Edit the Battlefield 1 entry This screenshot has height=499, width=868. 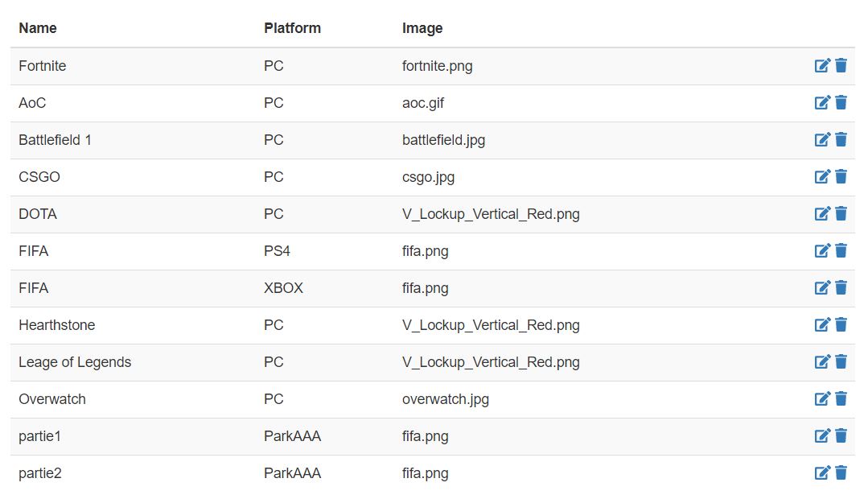[x=822, y=139]
